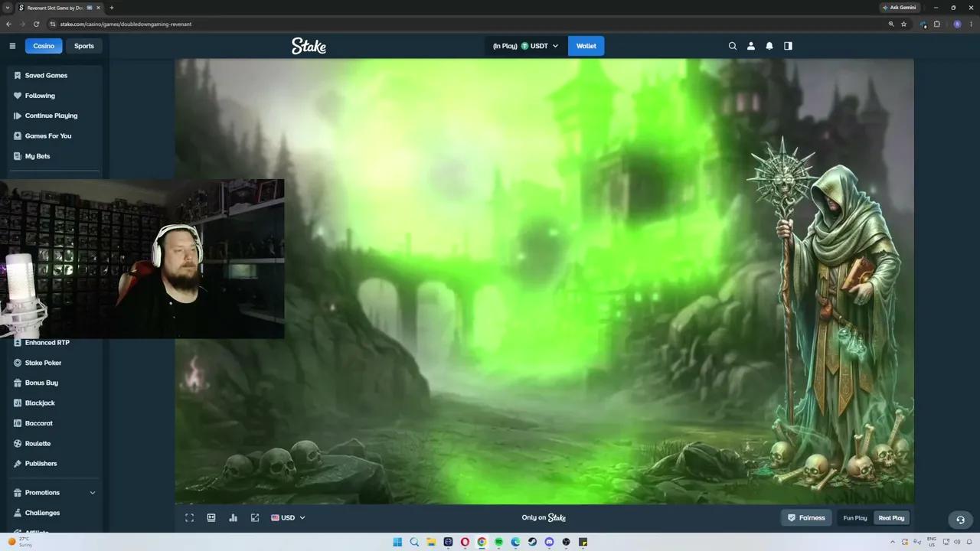
Task: Reload the page
Action: [36, 24]
